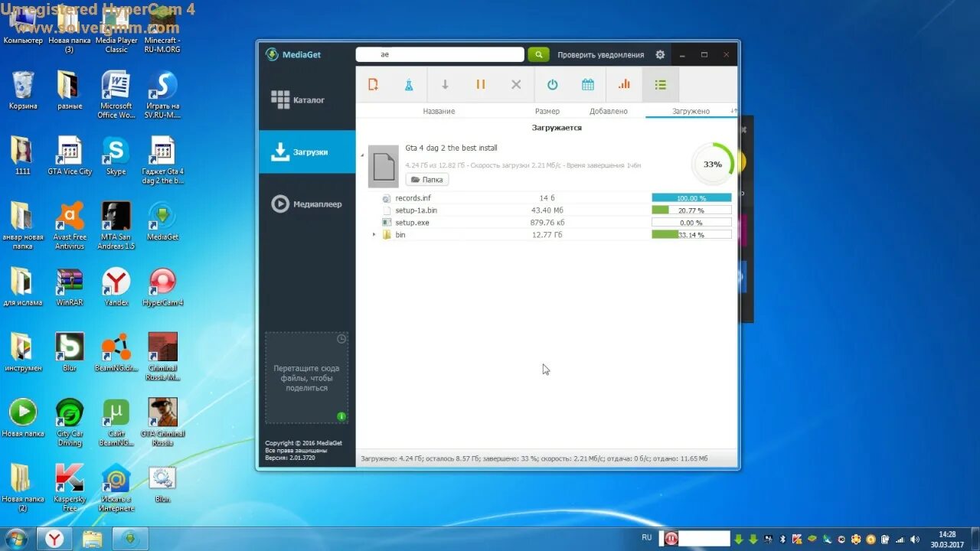This screenshot has height=551, width=980.
Task: Click the MTA San Andreas 1.5 desktop icon
Action: point(116,226)
